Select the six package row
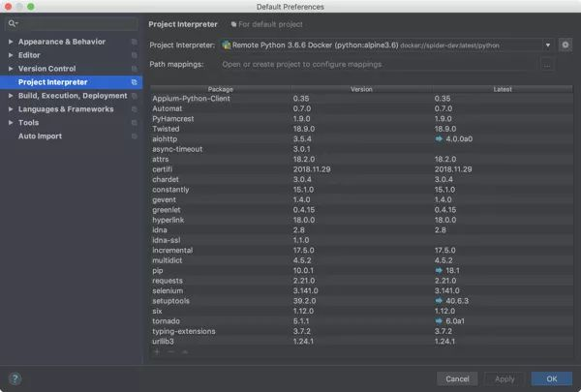Viewport: 581px width, 392px height. [x=361, y=312]
